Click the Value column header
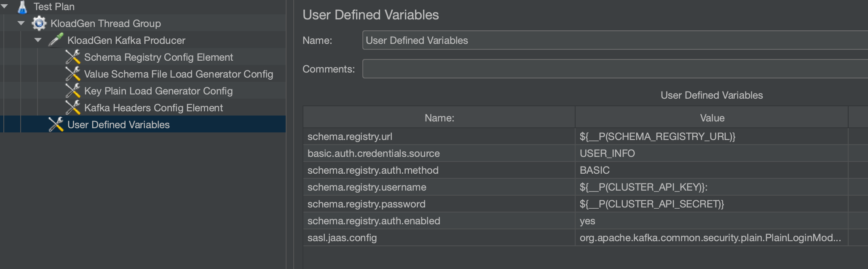The height and width of the screenshot is (269, 868). point(712,118)
